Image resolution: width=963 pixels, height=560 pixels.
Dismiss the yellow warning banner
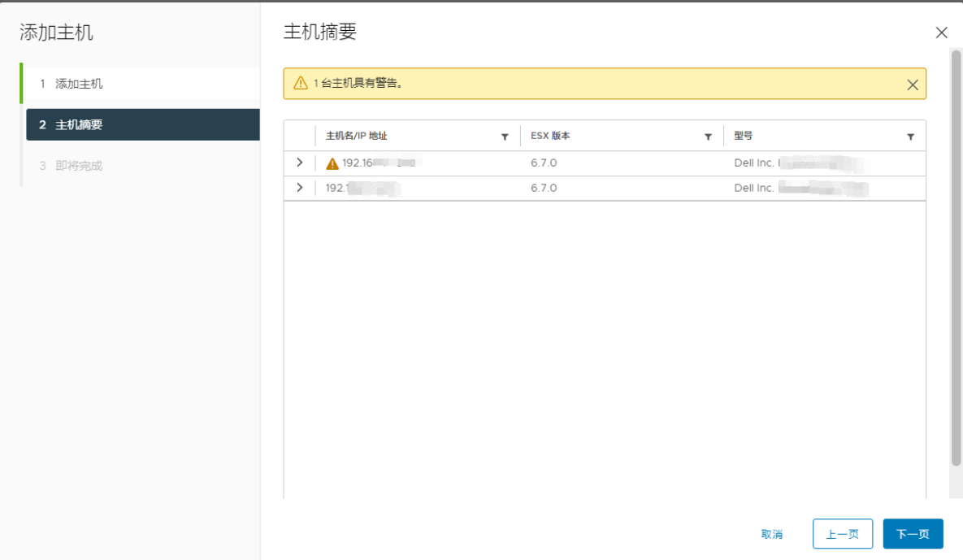913,85
